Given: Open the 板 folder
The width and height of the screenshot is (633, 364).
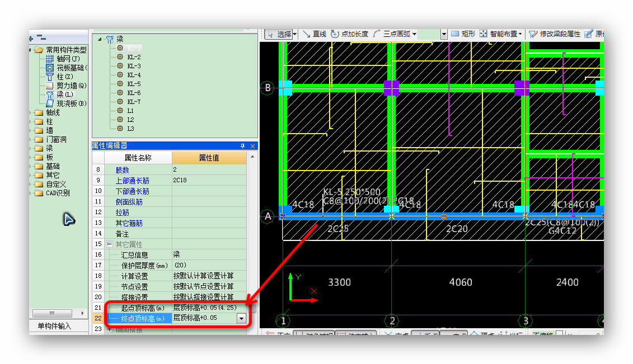Looking at the screenshot, I should (x=44, y=157).
